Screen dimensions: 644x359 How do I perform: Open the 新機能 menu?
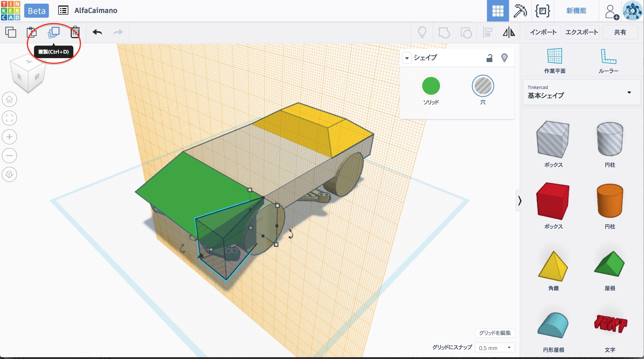click(x=576, y=11)
